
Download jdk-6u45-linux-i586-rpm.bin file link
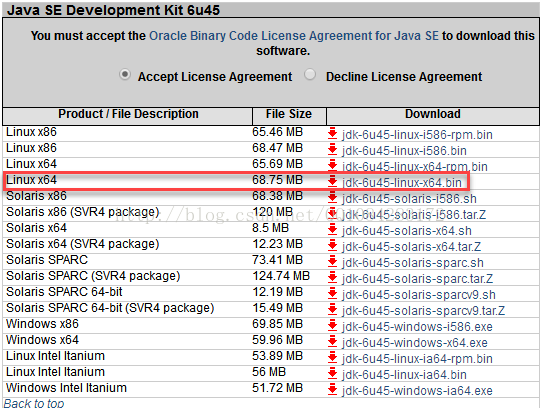[x=417, y=135]
